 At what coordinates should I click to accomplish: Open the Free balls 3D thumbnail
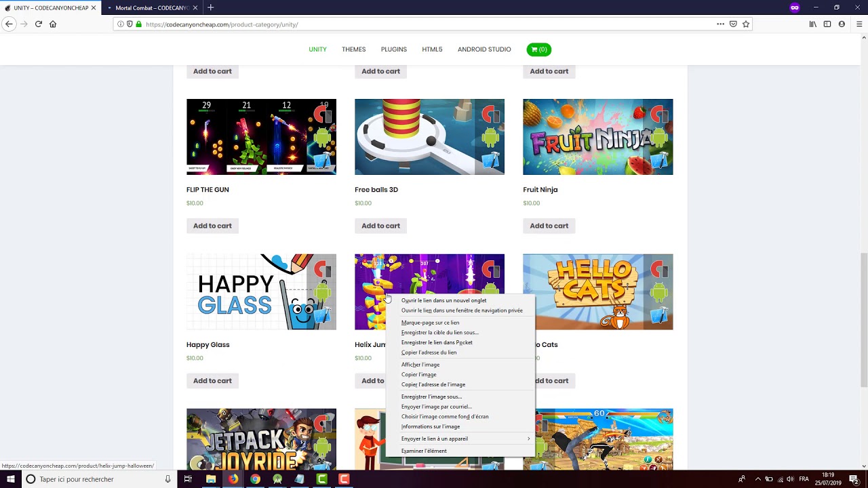[429, 137]
